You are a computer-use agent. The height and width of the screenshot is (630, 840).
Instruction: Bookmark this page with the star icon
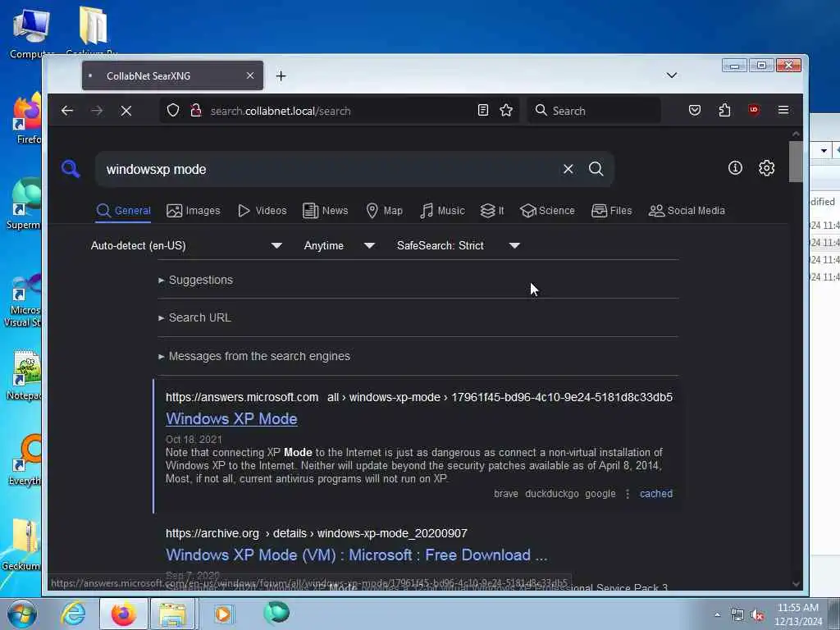click(x=506, y=111)
